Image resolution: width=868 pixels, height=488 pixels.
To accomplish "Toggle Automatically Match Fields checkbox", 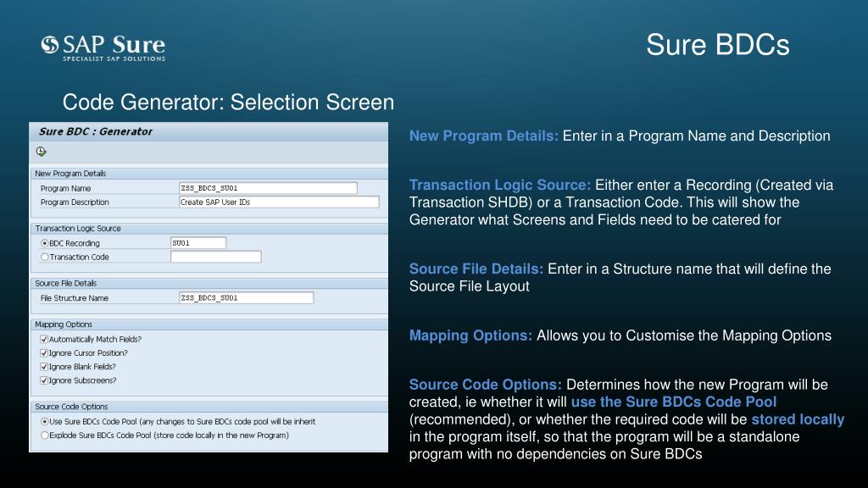I will pyautogui.click(x=44, y=340).
